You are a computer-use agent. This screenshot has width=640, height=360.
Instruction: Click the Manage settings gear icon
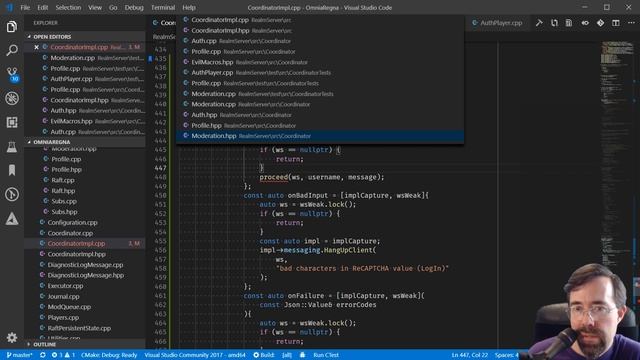click(12, 338)
